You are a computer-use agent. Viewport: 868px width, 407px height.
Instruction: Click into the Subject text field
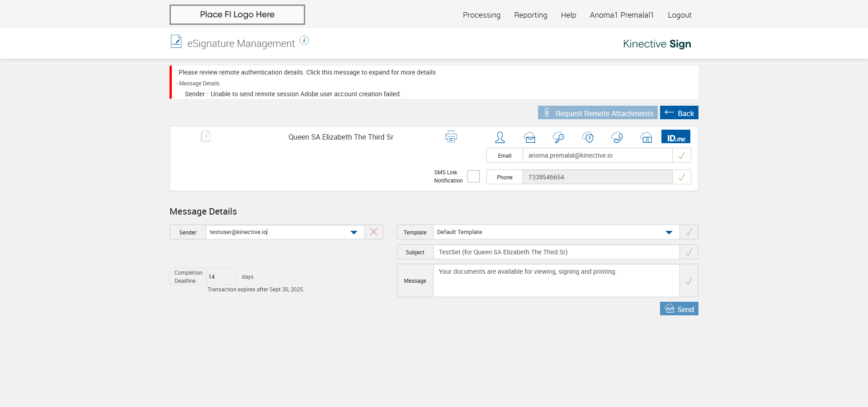[x=556, y=252]
